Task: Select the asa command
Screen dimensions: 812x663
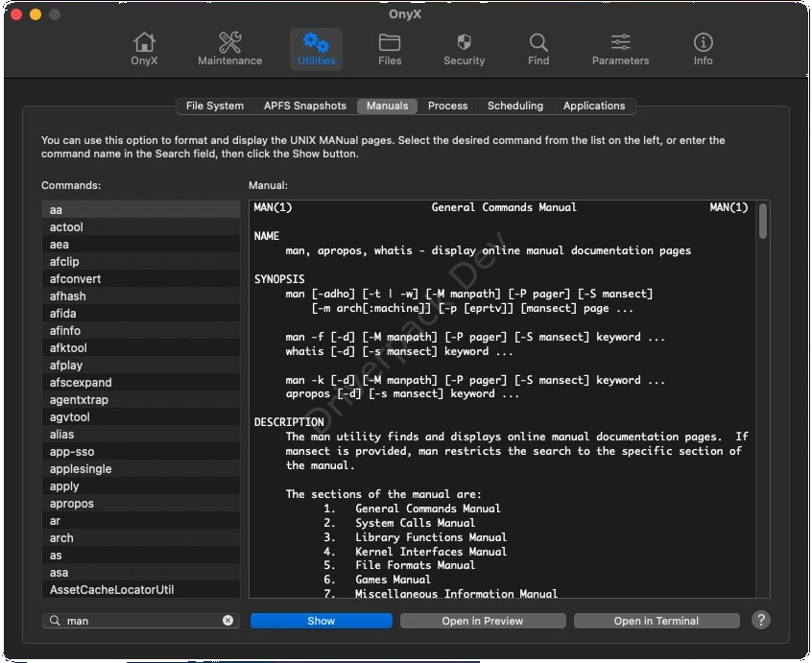Action: tap(141, 572)
